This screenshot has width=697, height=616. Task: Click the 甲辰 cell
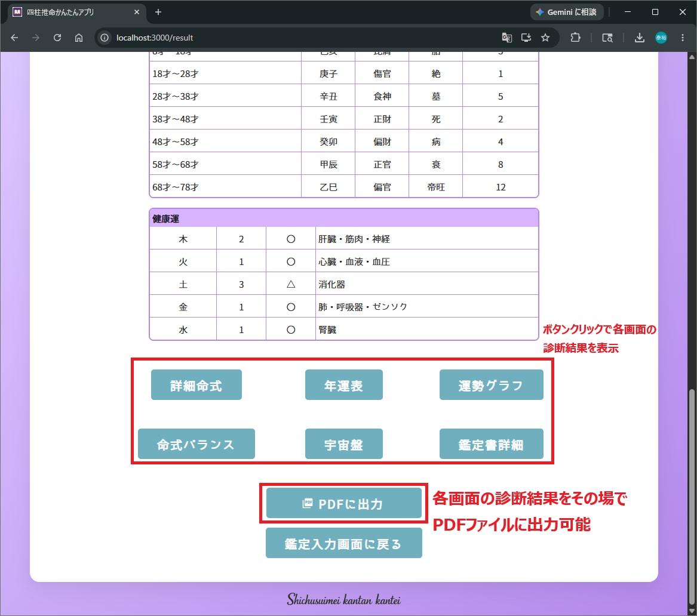[328, 164]
